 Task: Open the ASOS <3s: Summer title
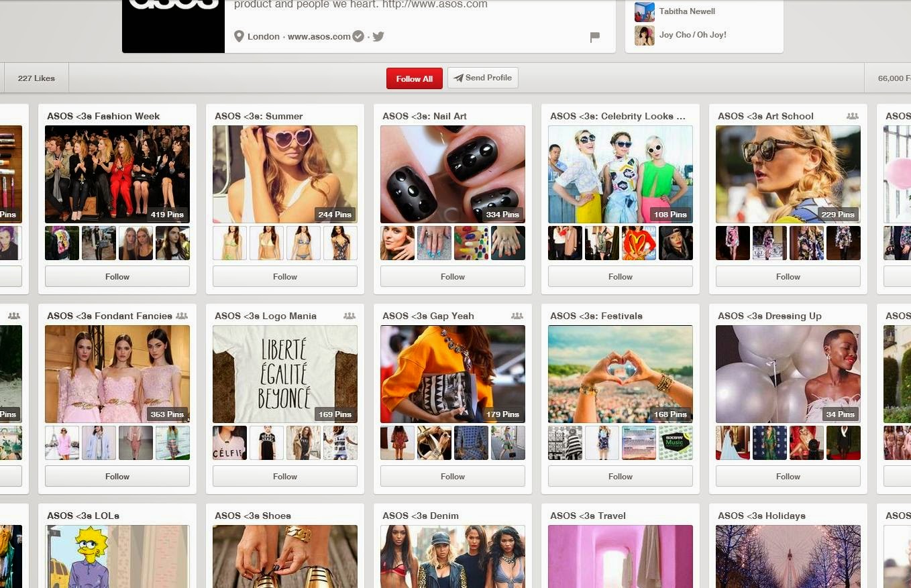pos(259,116)
